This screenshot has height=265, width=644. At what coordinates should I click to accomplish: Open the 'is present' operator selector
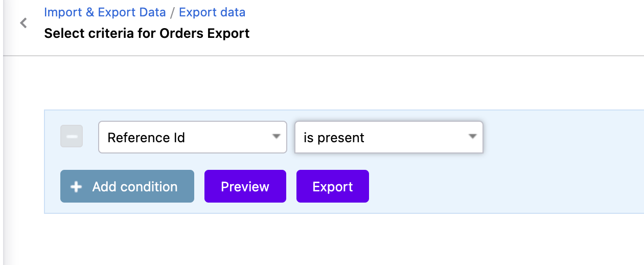[389, 137]
